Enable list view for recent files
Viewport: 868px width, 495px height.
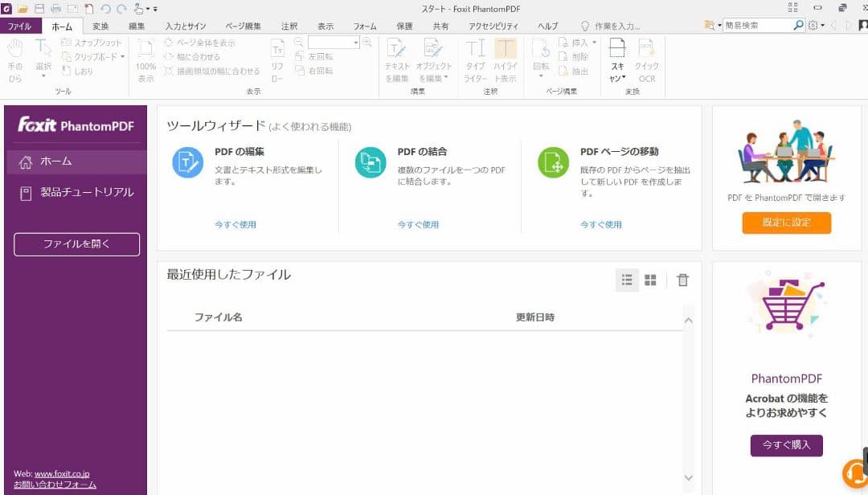pos(627,280)
